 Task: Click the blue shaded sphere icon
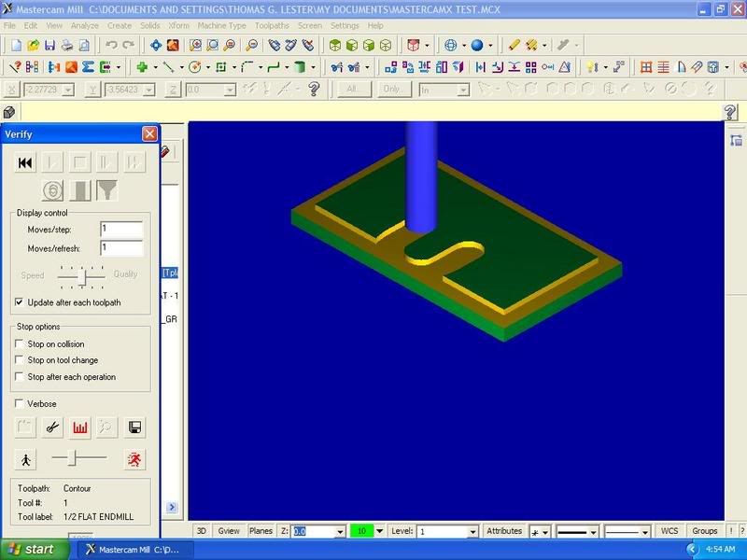tap(477, 45)
